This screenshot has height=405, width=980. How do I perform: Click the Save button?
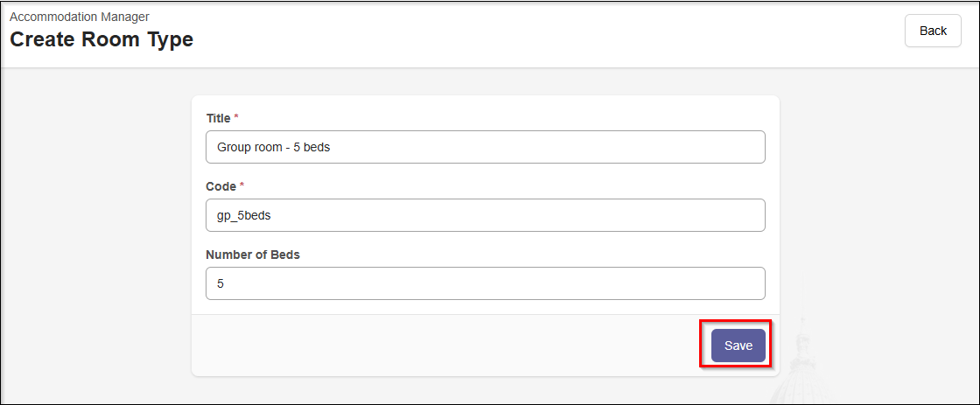[738, 346]
